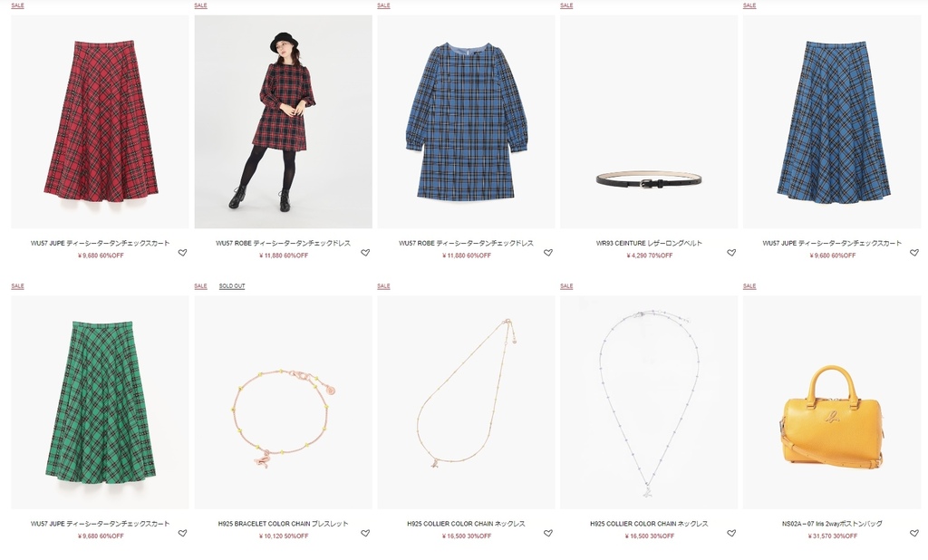
Task: View the black leather belt image
Action: (649, 121)
